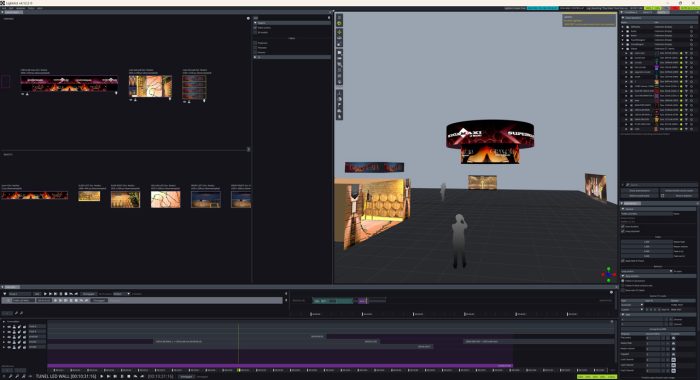Open the dropdown arrow at left of sequence toolbar
Screen dimensions: 700x380
pos(4,294)
